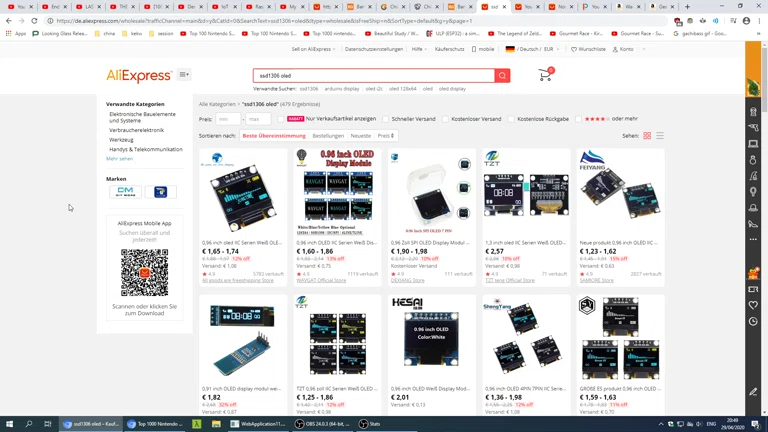This screenshot has width=768, height=432.
Task: Enable Nur Verkaufsartikel anzeigen checkbox
Action: pyautogui.click(x=283, y=119)
